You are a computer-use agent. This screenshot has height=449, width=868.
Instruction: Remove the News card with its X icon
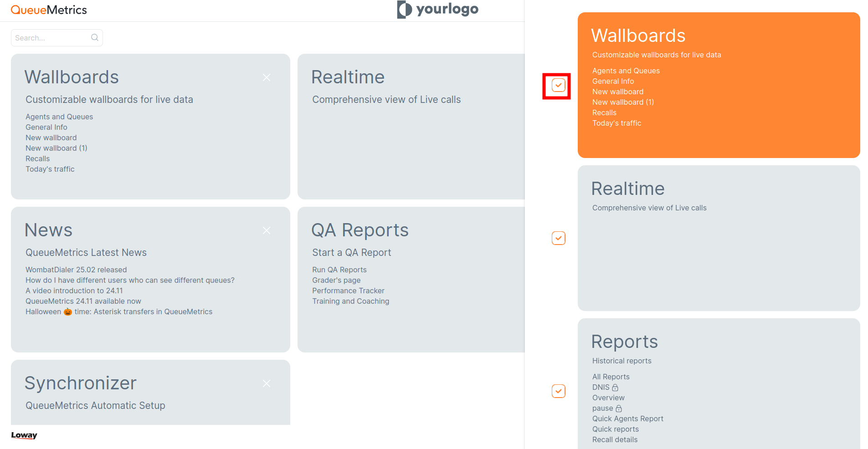click(267, 231)
